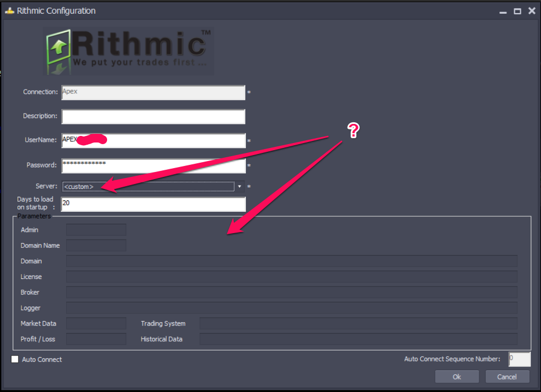Click the Server label text
Viewport: 541px width, 392px height.
coord(46,186)
